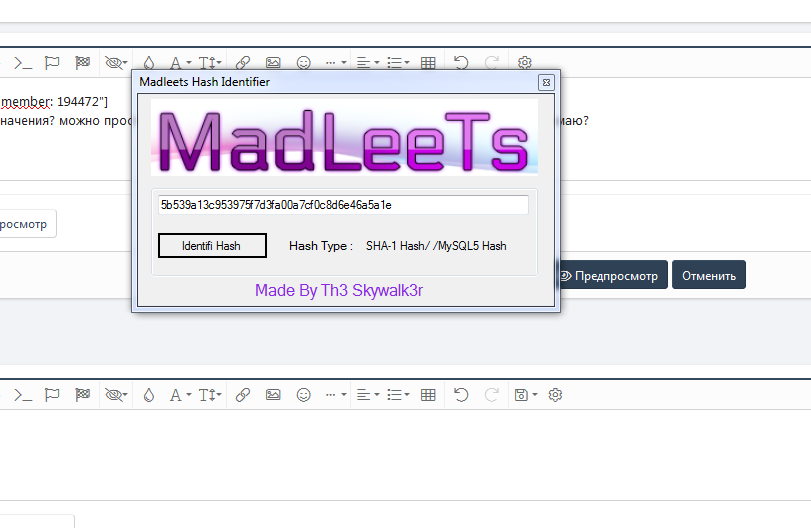Toggle BB code gear in upper toolbar
The height and width of the screenshot is (528, 811).
pos(524,63)
